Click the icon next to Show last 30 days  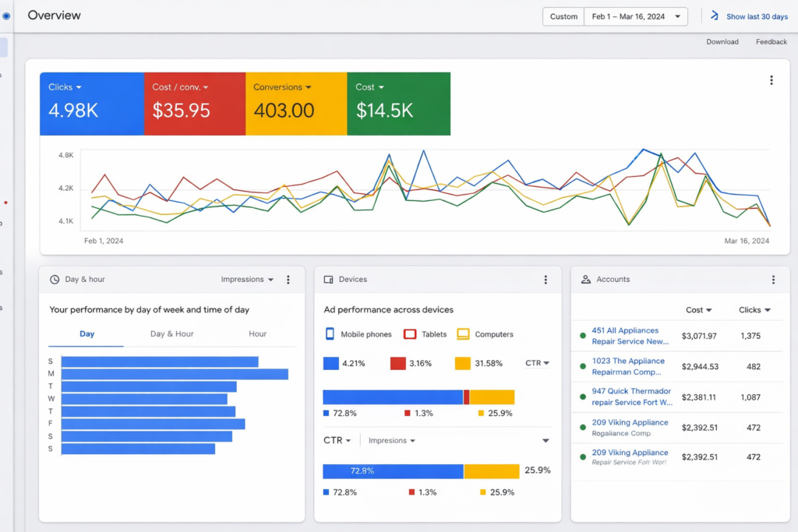tap(714, 16)
